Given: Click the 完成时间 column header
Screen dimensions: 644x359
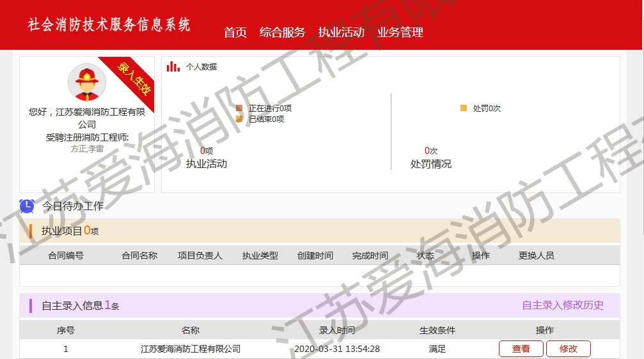Looking at the screenshot, I should pos(370,256).
